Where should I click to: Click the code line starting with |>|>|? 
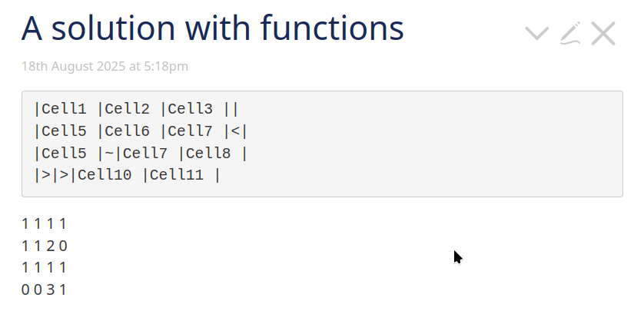pyautogui.click(x=128, y=175)
